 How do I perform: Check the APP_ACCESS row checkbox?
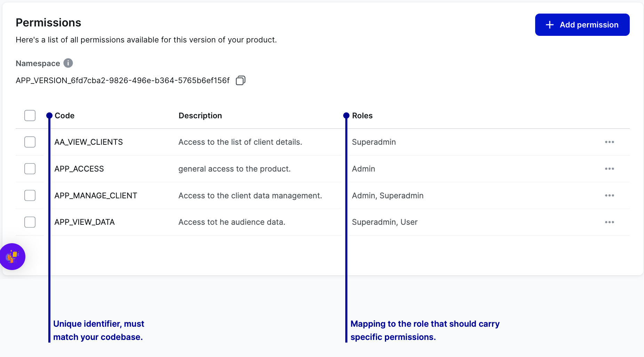click(x=30, y=169)
